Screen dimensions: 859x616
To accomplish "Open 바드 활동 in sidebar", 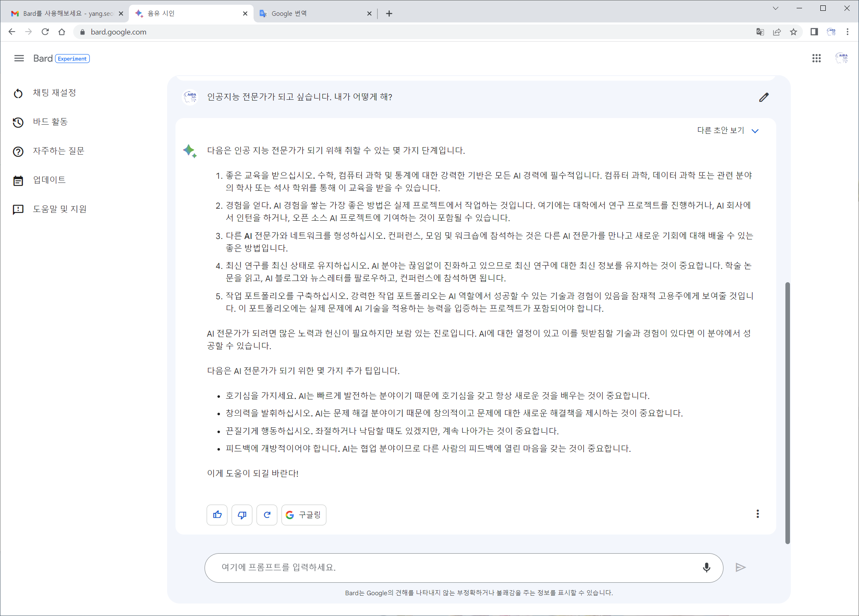I will (50, 122).
